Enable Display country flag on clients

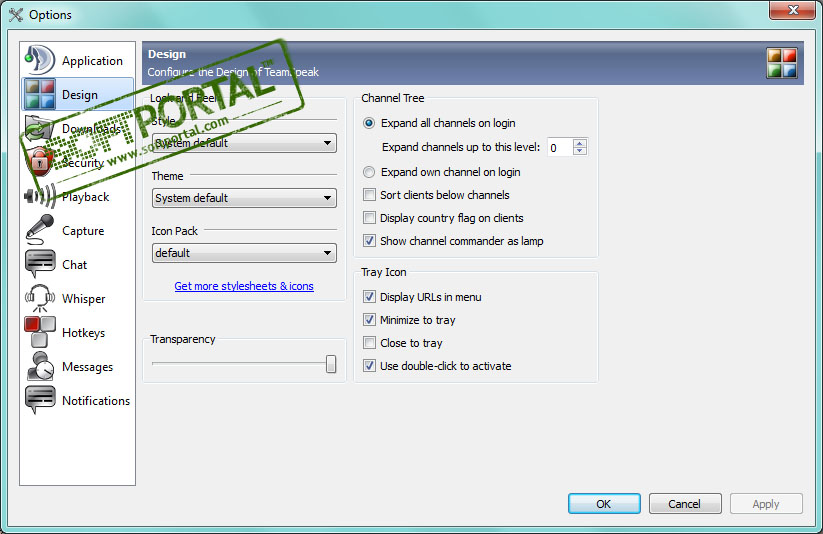(370, 218)
